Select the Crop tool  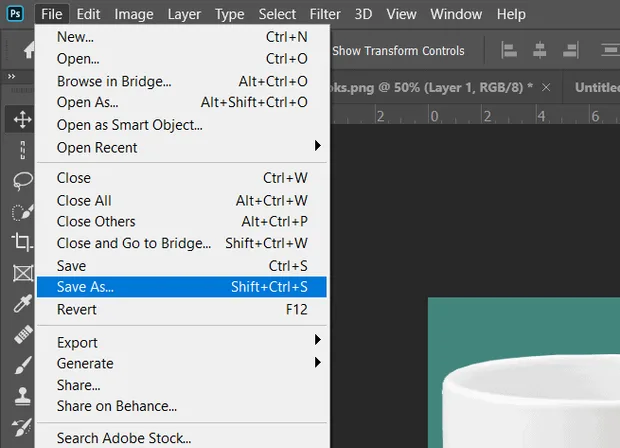click(x=23, y=242)
